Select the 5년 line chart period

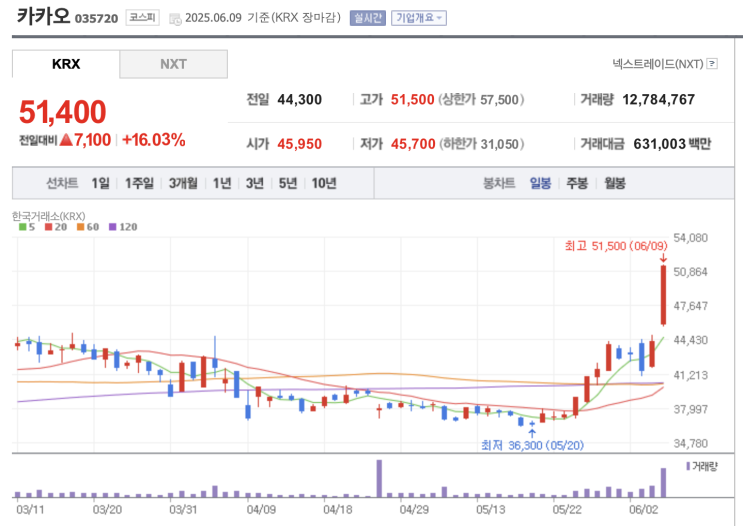[288, 183]
